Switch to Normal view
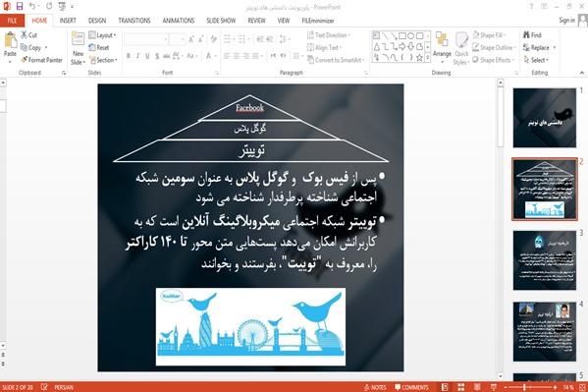This screenshot has height=392, width=588. tap(445, 387)
